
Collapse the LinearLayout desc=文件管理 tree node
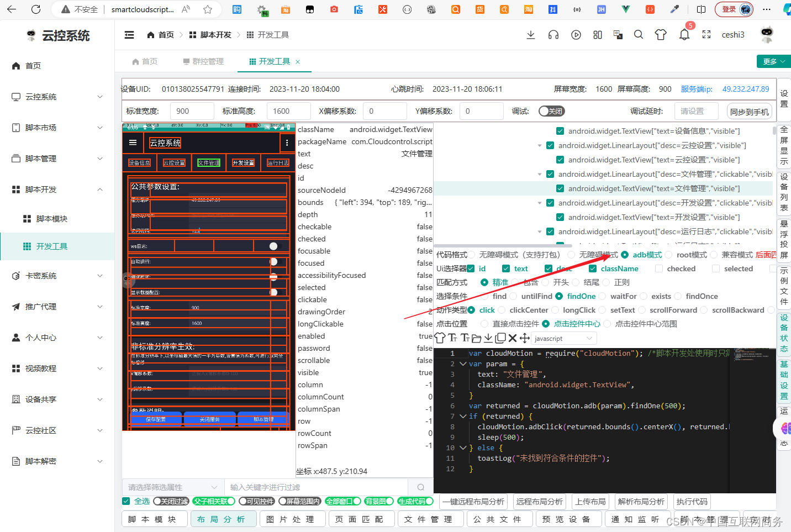click(x=540, y=174)
